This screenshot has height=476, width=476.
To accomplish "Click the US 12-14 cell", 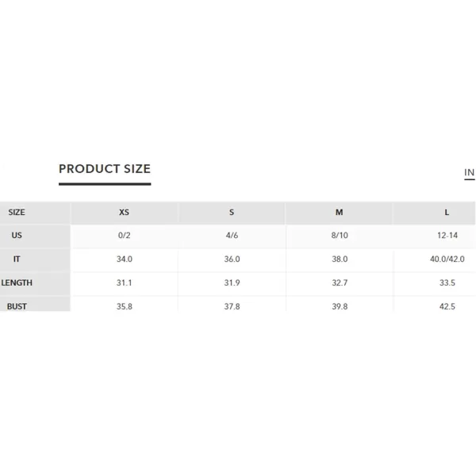I will [x=447, y=236].
